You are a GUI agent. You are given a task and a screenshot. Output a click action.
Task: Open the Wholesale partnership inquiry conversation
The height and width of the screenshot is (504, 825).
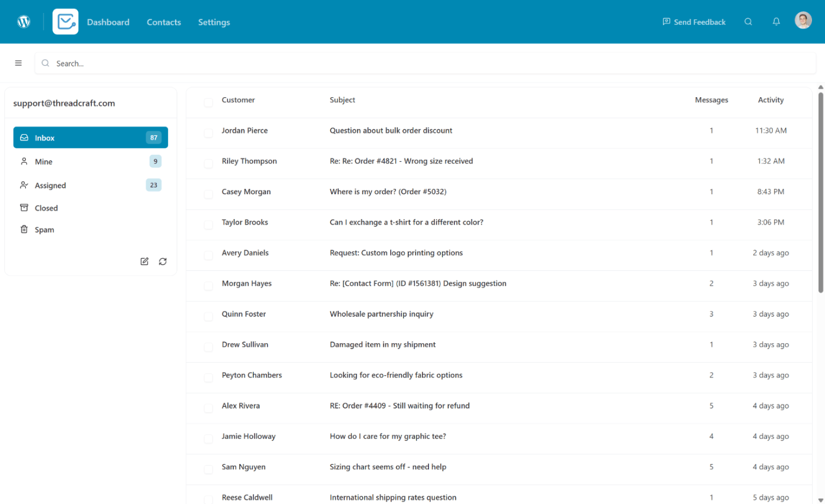click(381, 314)
